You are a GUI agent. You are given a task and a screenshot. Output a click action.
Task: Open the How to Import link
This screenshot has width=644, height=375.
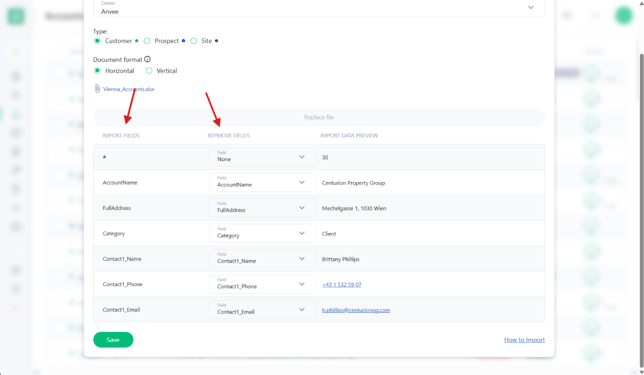tap(524, 340)
